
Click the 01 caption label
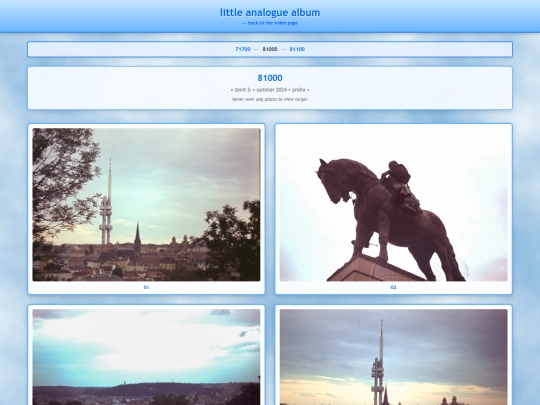coord(146,287)
